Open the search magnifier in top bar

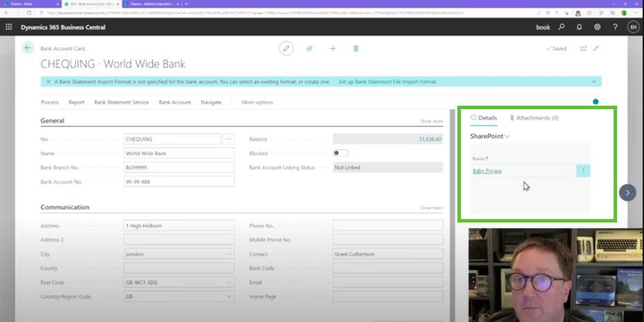tap(561, 27)
